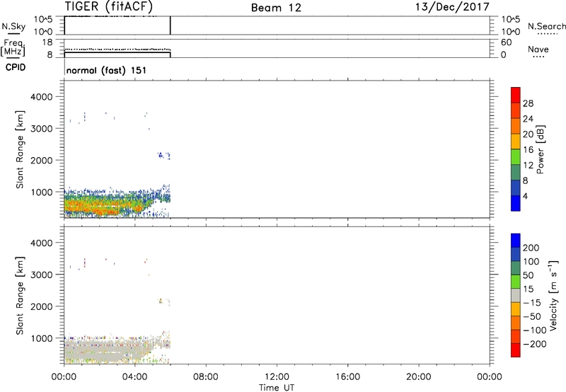The height and width of the screenshot is (392, 566).
Task: Click the Time UT axis label
Action: coord(277,388)
